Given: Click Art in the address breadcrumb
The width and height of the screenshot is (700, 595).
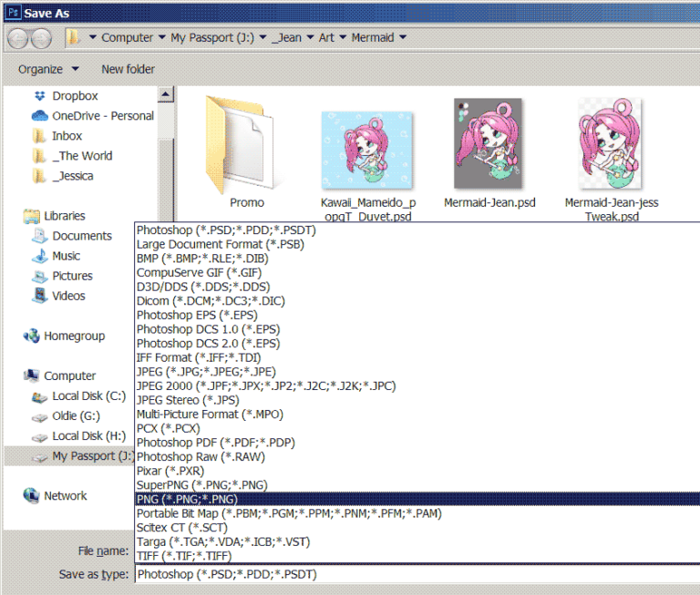Looking at the screenshot, I should click(326, 38).
